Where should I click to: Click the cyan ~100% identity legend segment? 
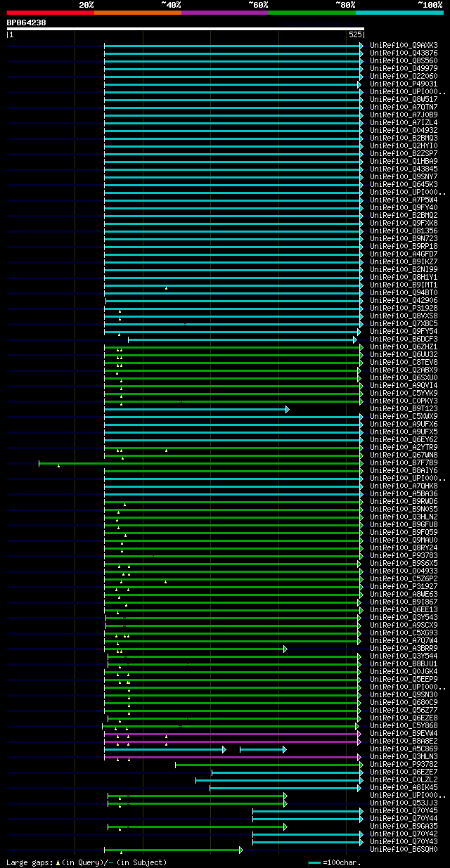click(x=399, y=13)
